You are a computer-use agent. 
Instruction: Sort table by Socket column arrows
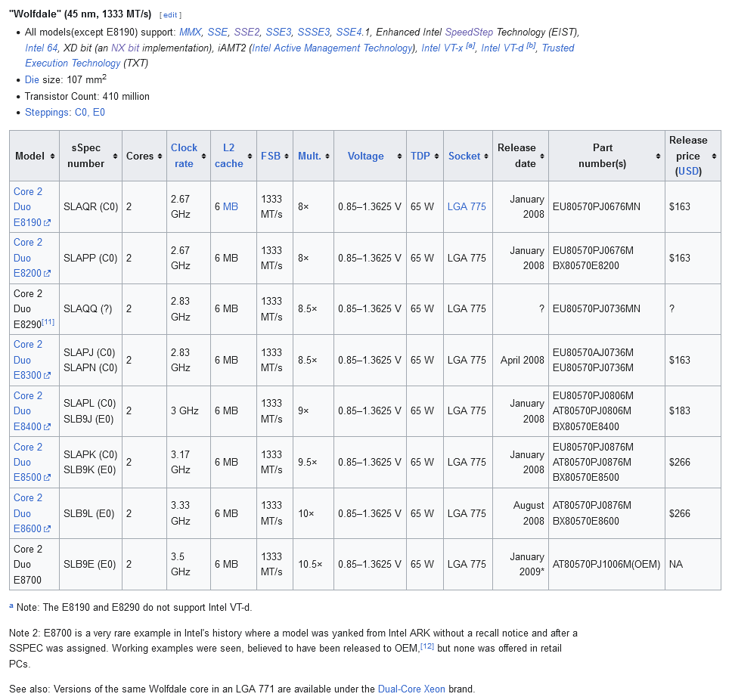point(486,156)
